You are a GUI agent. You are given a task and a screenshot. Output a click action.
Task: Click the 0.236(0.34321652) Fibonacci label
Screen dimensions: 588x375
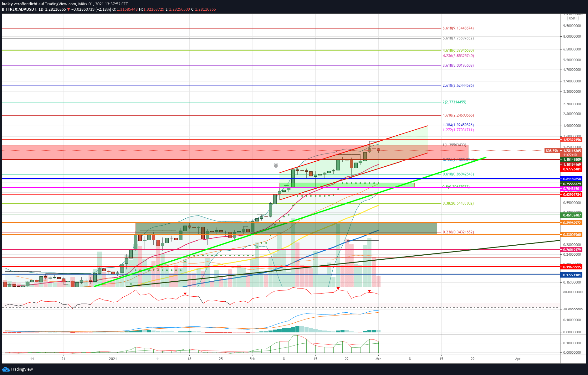click(458, 232)
